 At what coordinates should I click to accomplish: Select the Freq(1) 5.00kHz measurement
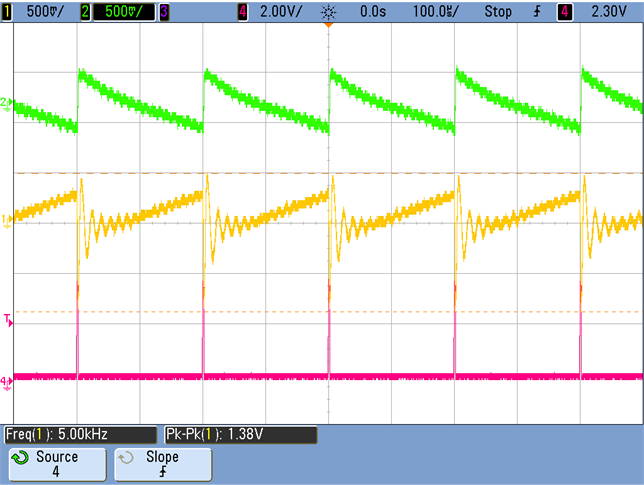tap(80, 435)
